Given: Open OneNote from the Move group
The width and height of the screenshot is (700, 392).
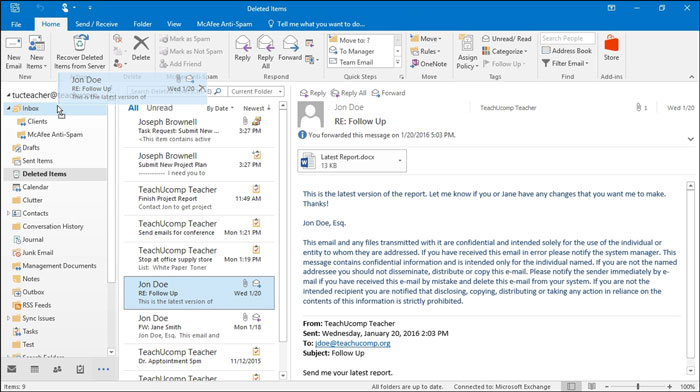Looking at the screenshot, I should pyautogui.click(x=428, y=64).
